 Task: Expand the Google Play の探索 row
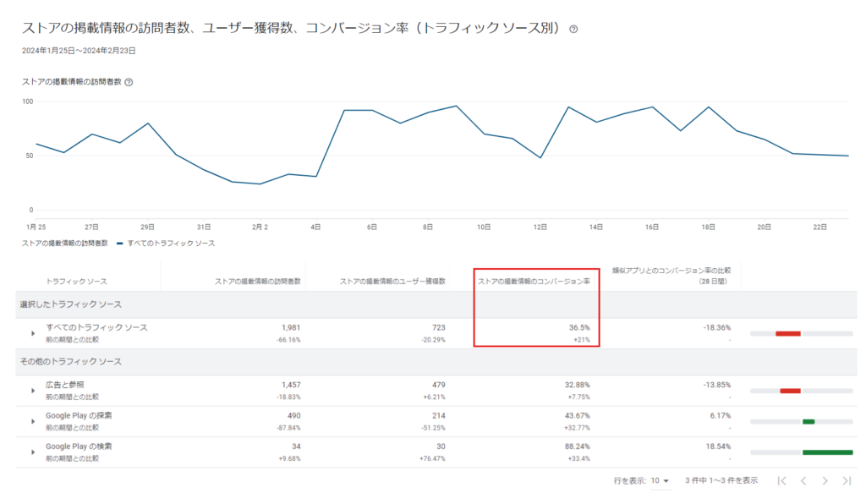click(33, 422)
